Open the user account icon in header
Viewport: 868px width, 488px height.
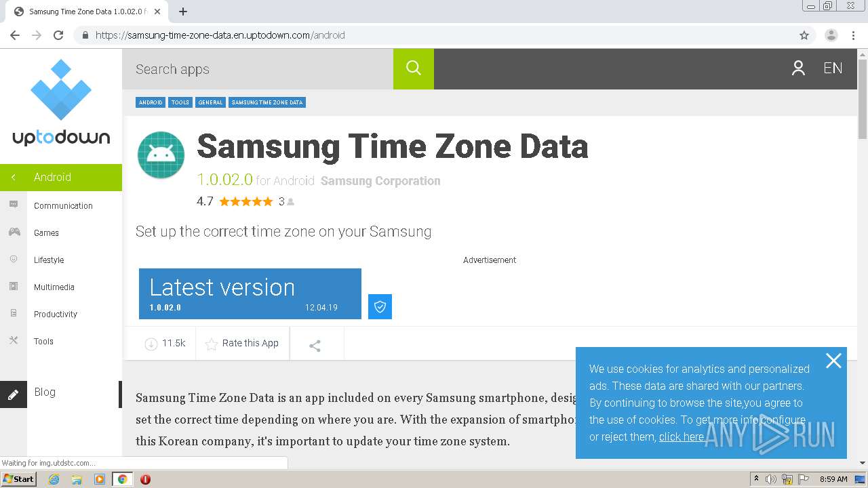(798, 68)
